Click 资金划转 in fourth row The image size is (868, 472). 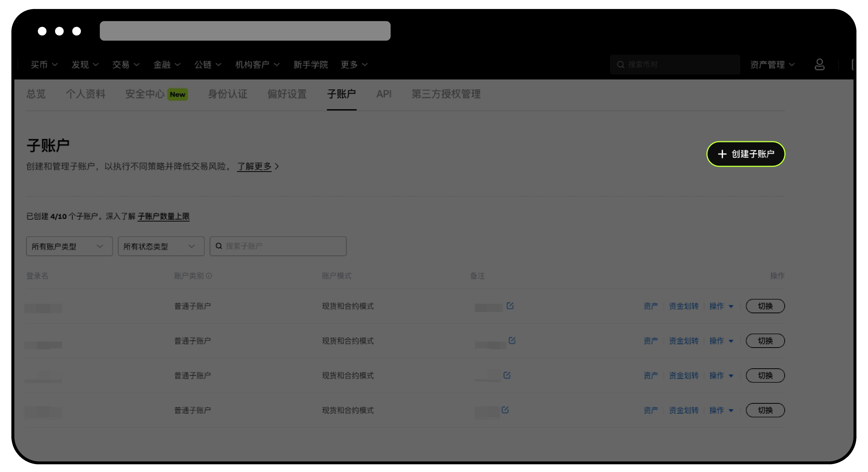tap(684, 410)
